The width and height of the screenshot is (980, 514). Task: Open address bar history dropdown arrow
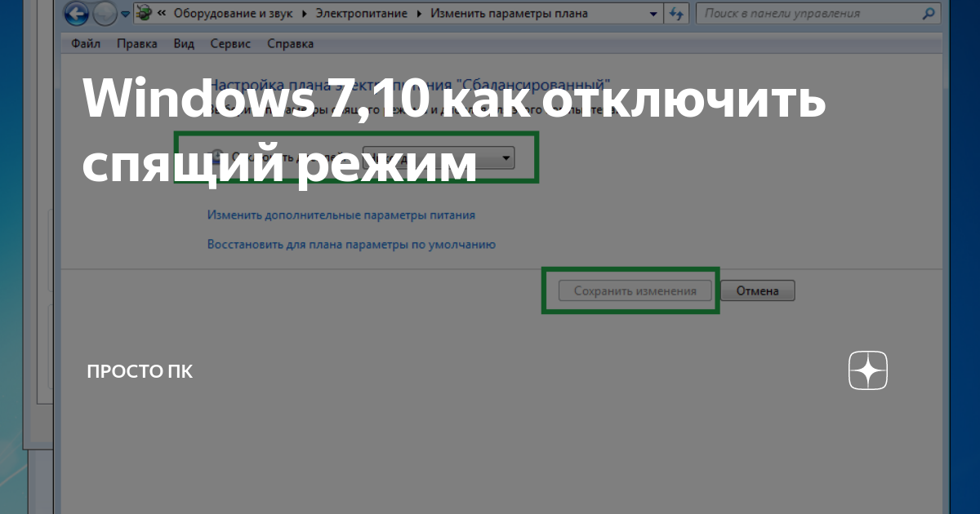click(x=653, y=14)
